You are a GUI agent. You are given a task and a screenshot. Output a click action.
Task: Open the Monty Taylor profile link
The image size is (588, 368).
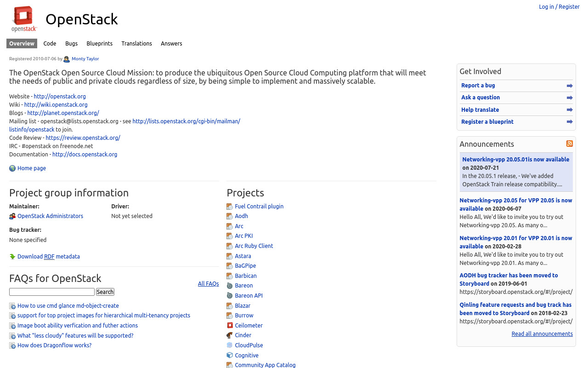(x=85, y=59)
